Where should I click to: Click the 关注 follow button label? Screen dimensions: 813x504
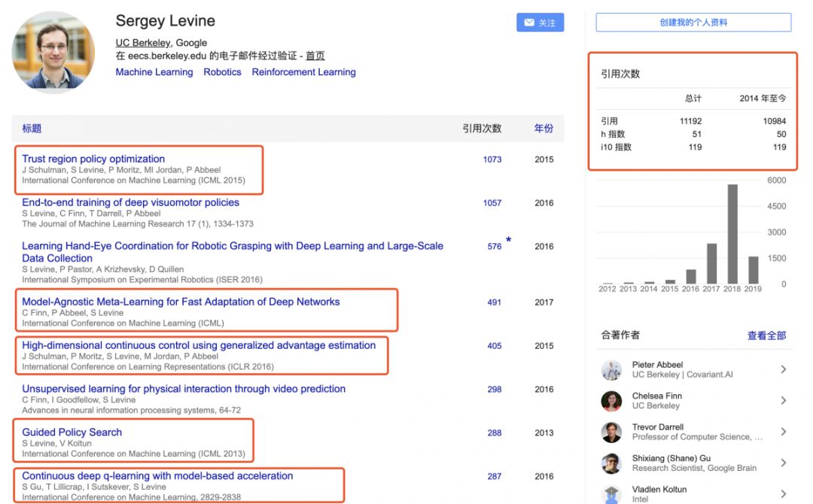[x=547, y=23]
